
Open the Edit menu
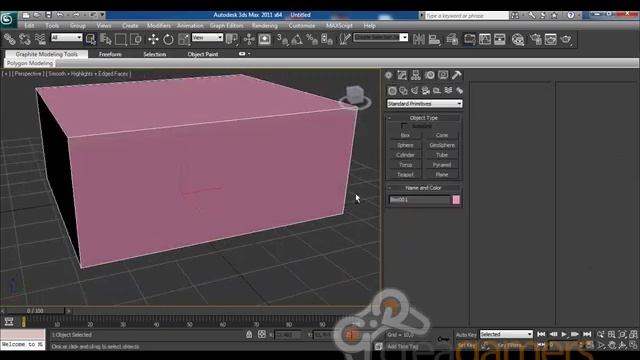pos(29,25)
